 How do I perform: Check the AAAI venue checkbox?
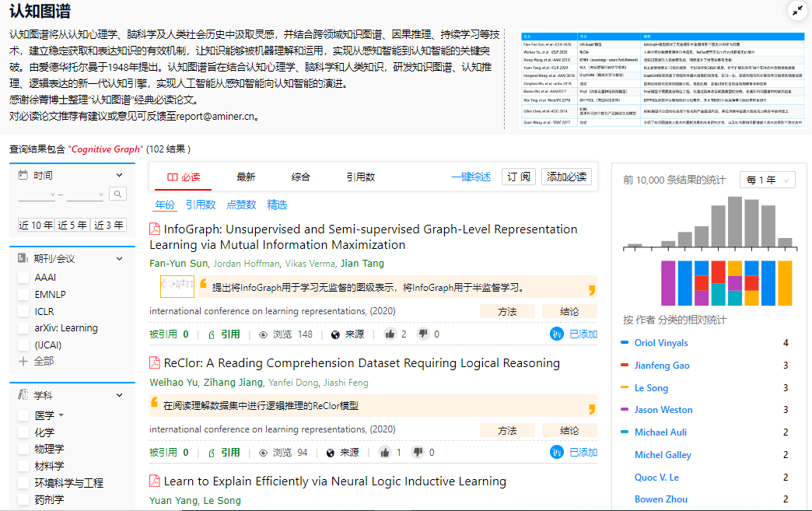pos(23,278)
